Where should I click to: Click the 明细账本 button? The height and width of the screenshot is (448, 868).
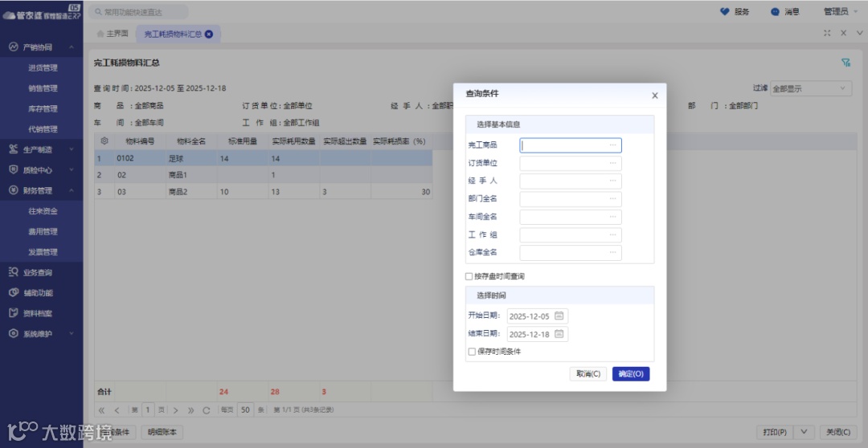pos(162,432)
